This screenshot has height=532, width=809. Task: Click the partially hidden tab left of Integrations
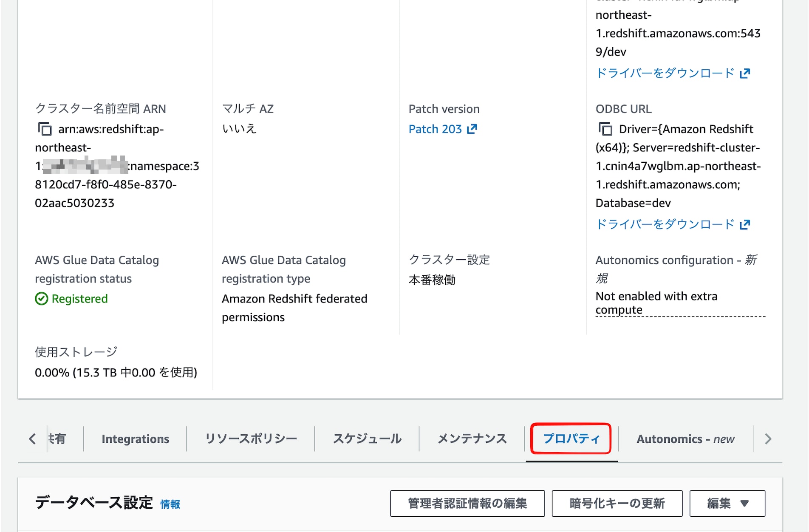coord(57,439)
